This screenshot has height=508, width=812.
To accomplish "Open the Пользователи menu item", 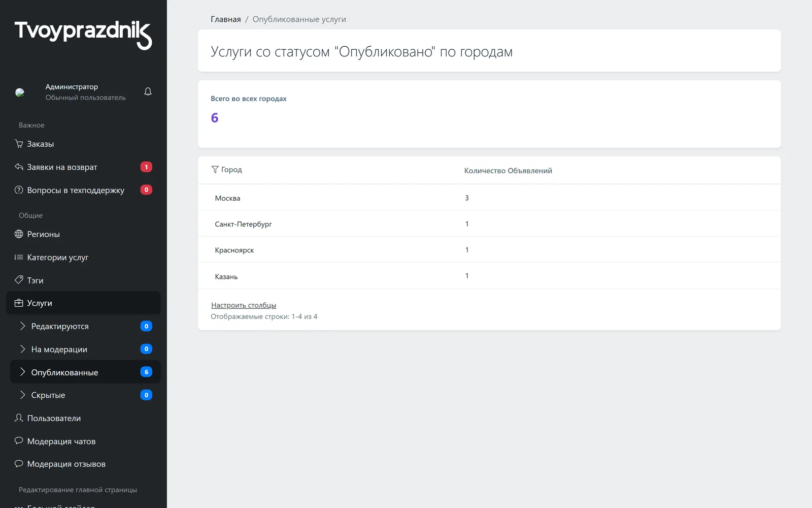I will click(x=83, y=418).
